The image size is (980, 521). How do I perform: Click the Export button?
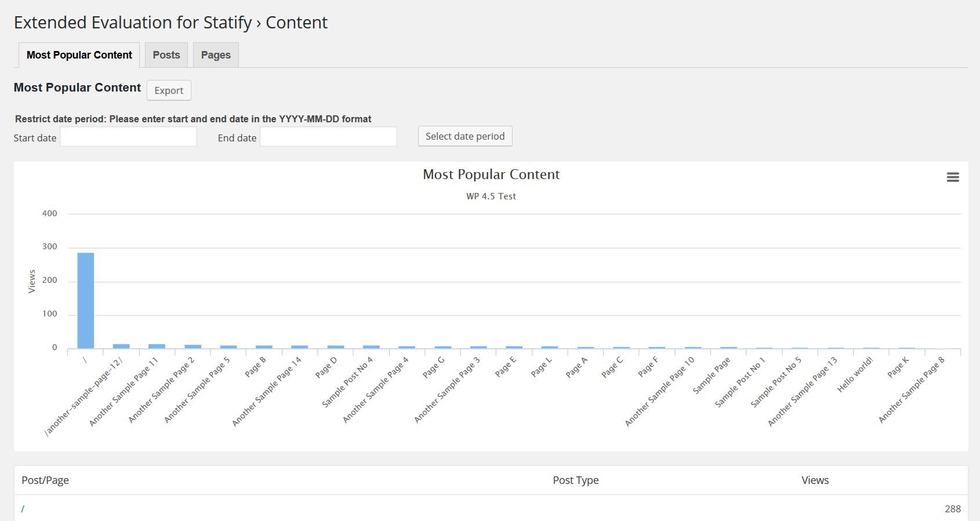(x=169, y=90)
